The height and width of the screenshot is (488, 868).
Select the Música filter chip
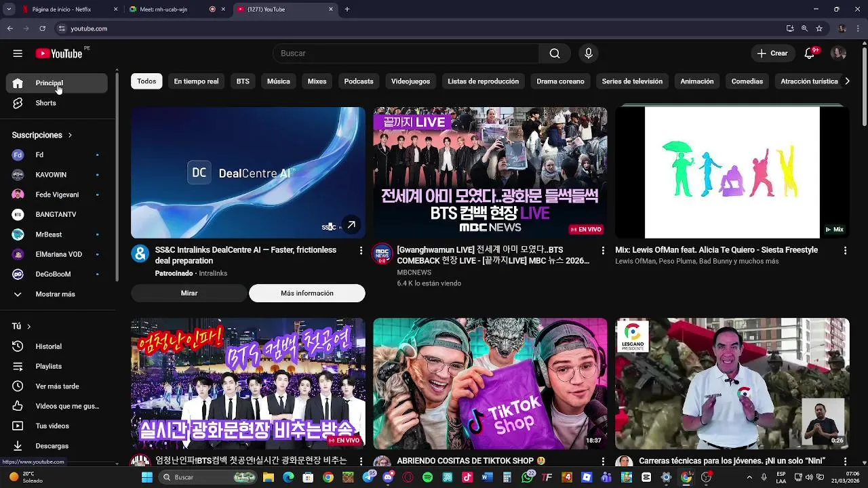pos(279,81)
